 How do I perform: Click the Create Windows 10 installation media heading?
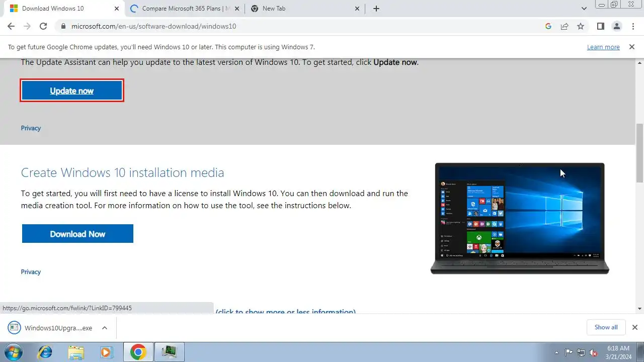pos(122,172)
